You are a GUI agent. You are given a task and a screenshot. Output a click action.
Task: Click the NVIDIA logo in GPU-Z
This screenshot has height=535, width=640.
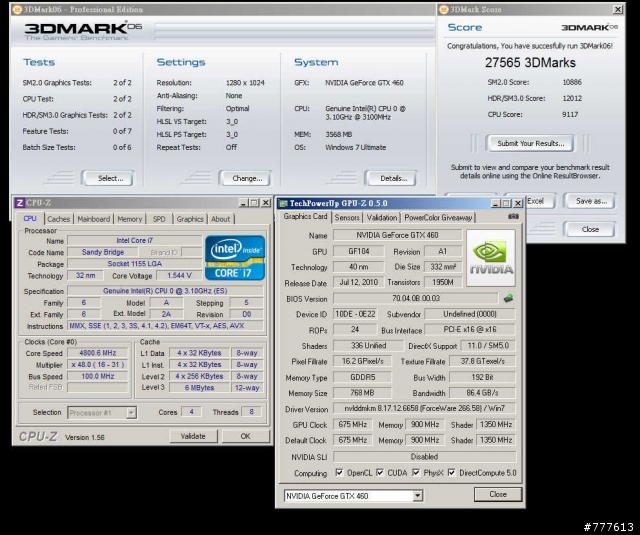(x=491, y=258)
